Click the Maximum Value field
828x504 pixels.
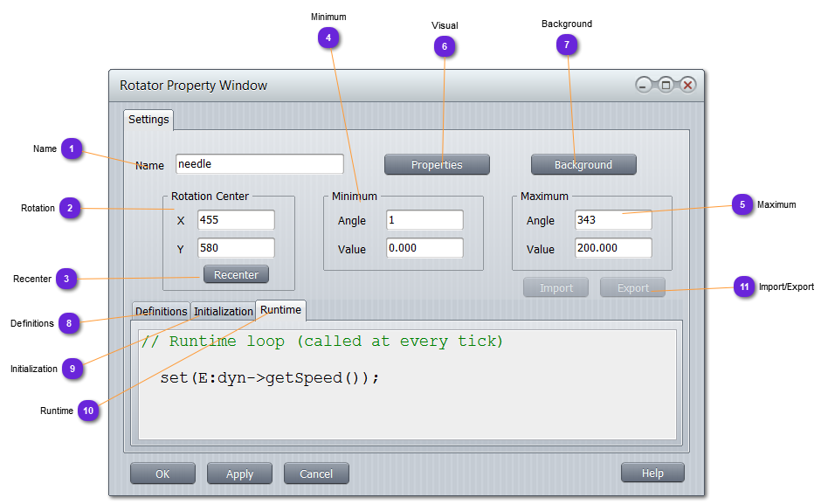click(x=613, y=248)
